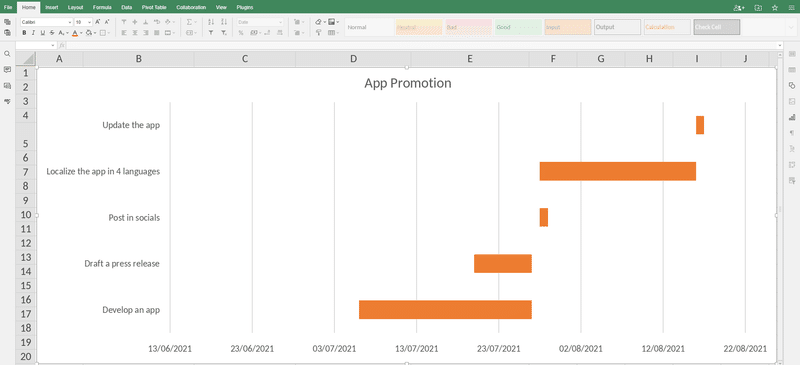Screen dimensions: 800x365
Task: Open cell settings in right sidebar
Action: pyautogui.click(x=792, y=54)
